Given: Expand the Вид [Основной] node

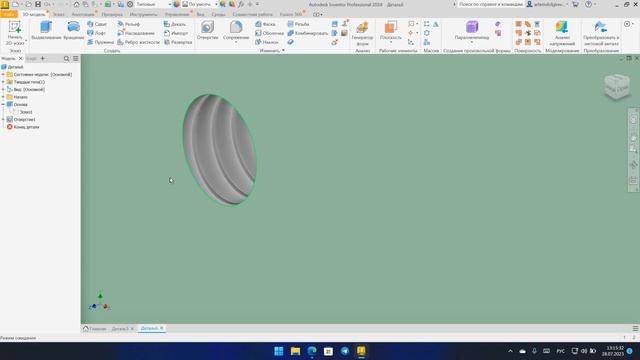Looking at the screenshot, I should tap(3, 89).
